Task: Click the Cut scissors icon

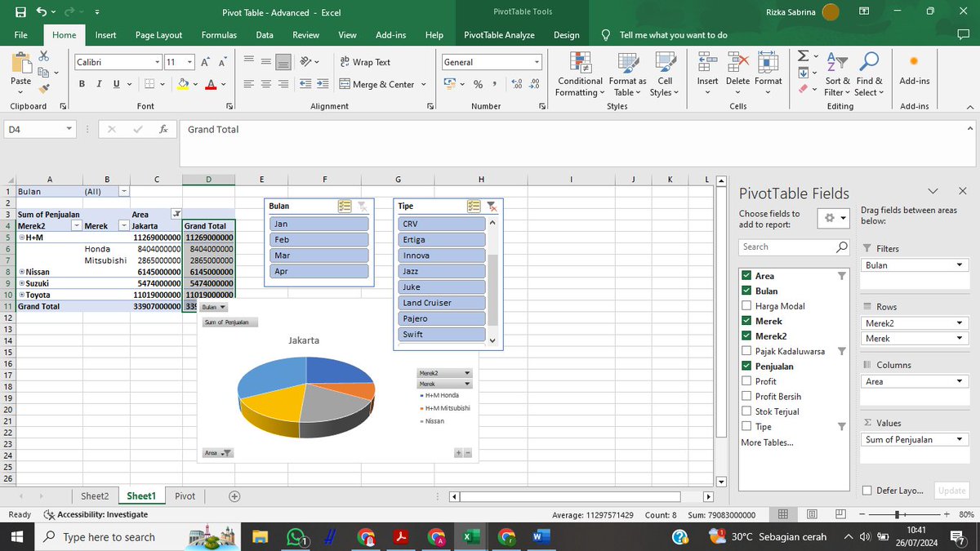Action: 44,56
